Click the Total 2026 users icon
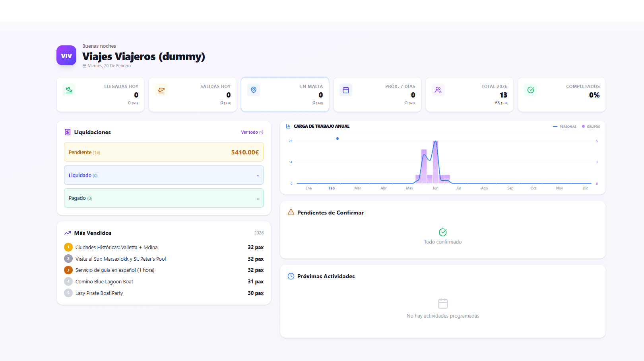The height and width of the screenshot is (361, 644). pyautogui.click(x=438, y=90)
